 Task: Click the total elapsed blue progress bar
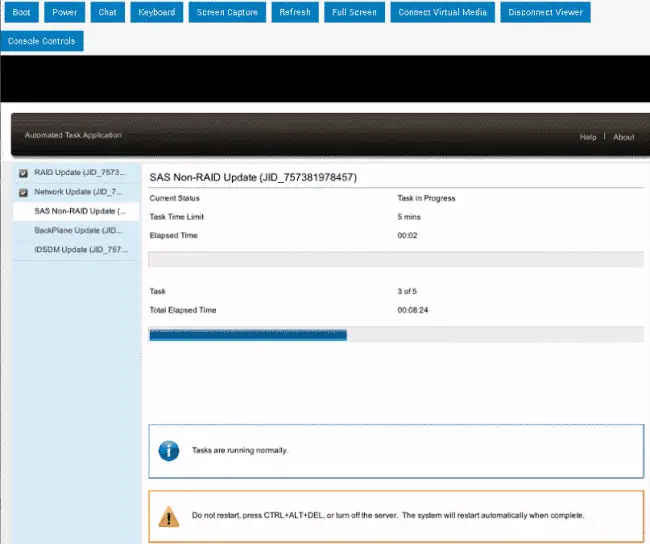[248, 335]
